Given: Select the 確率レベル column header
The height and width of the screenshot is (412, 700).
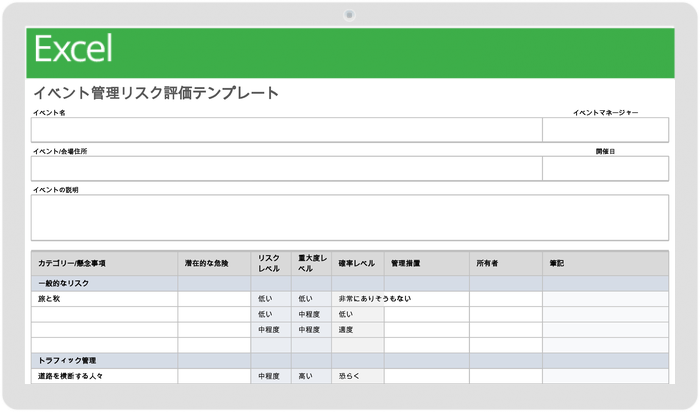Looking at the screenshot, I should pyautogui.click(x=358, y=263).
